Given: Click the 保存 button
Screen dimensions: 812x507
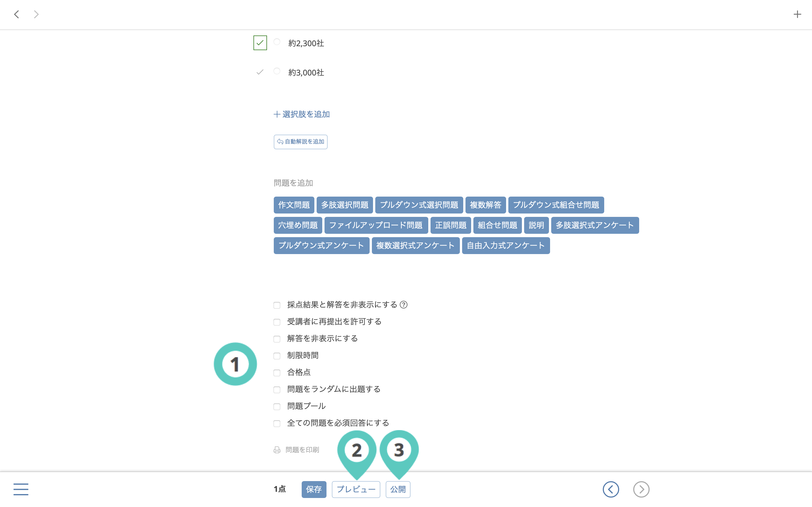Looking at the screenshot, I should [314, 489].
